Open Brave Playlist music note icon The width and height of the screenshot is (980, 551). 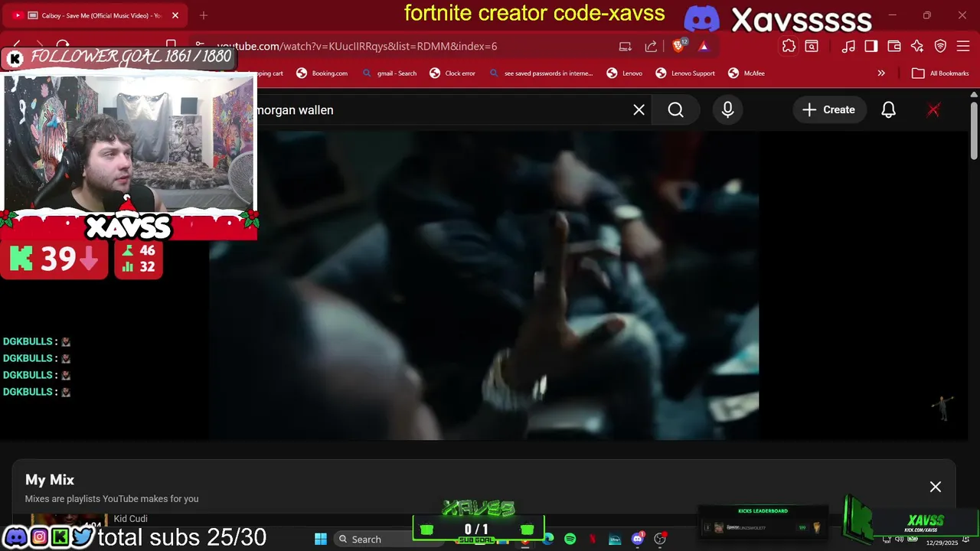[848, 46]
